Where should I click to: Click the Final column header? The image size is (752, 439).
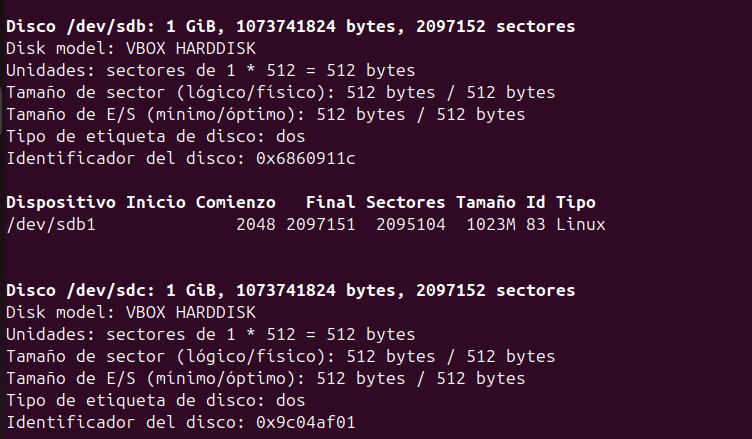pos(330,203)
